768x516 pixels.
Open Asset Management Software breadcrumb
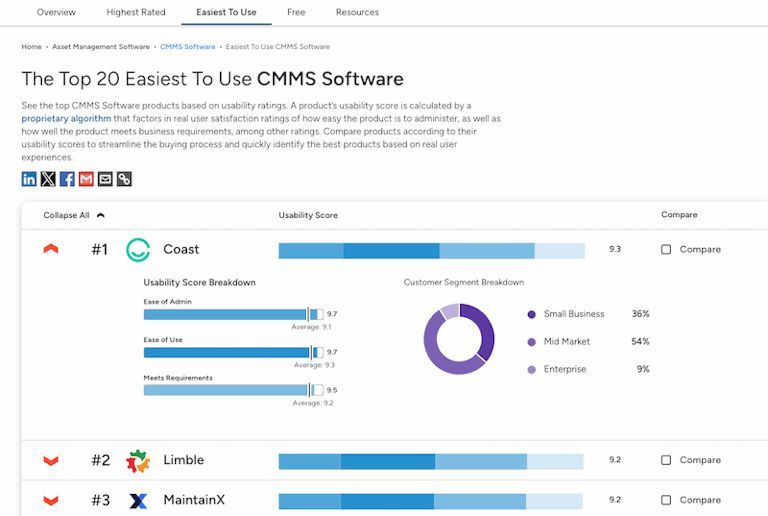(101, 47)
